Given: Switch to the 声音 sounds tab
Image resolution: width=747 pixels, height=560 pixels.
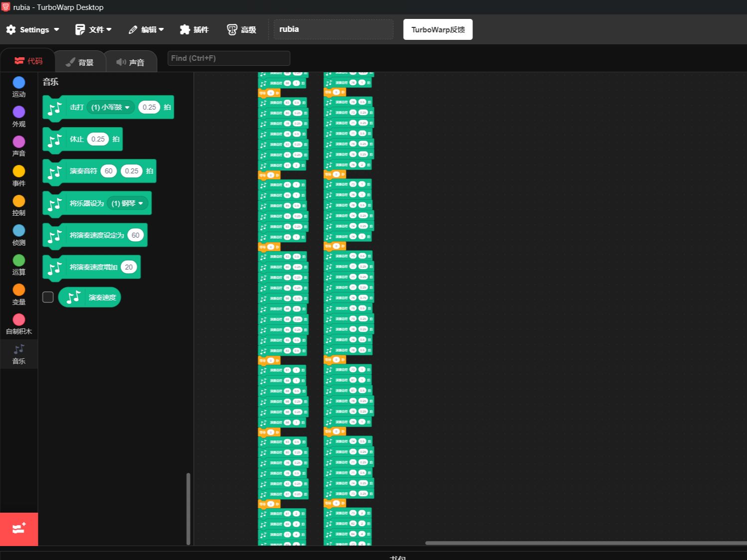Looking at the screenshot, I should [131, 62].
